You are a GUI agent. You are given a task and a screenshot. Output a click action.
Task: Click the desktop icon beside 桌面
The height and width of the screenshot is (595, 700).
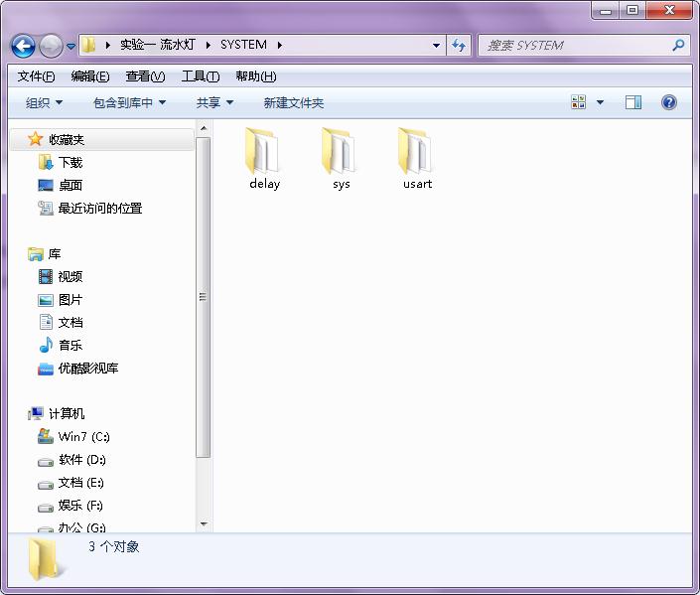click(x=46, y=186)
